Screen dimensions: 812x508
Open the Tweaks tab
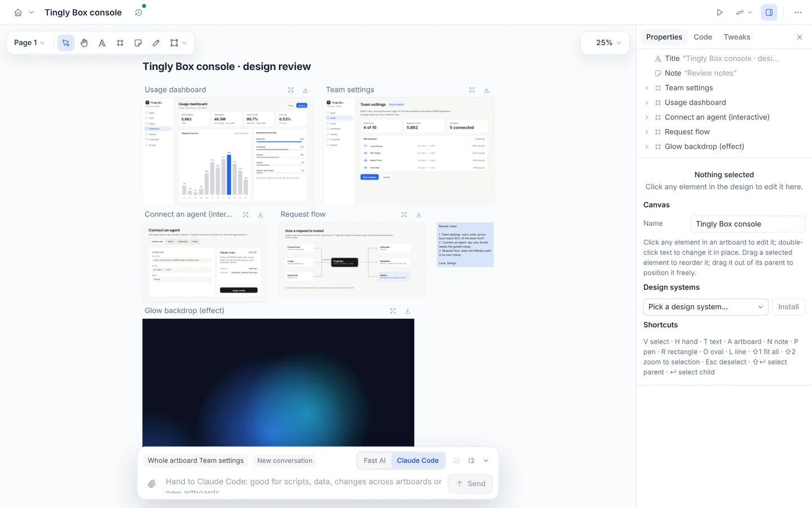[x=737, y=37]
